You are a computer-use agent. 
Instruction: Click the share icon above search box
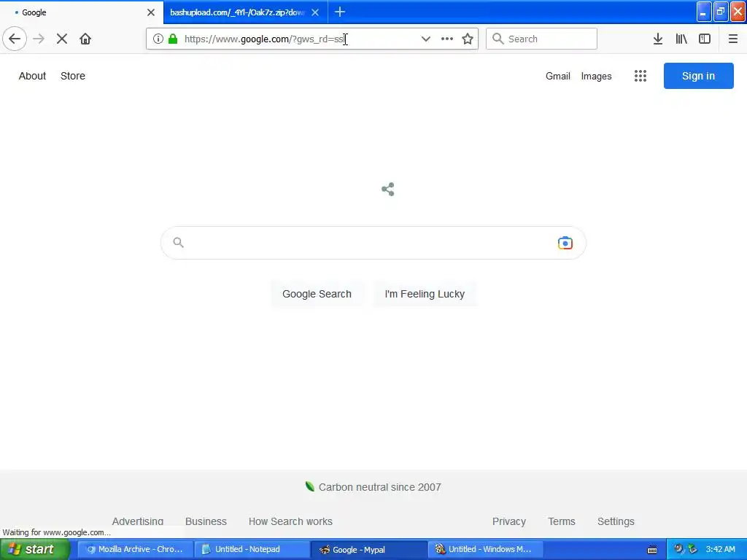click(388, 189)
